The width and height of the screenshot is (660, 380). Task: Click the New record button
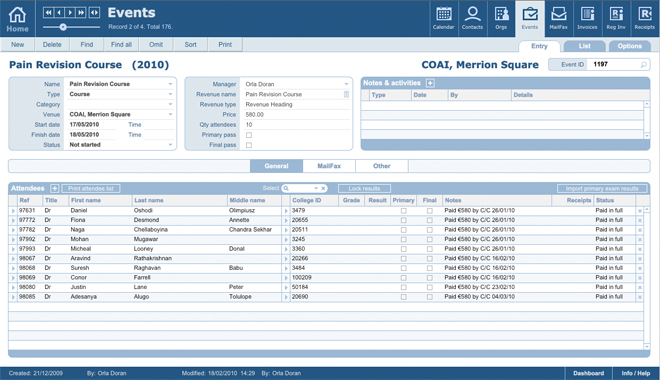[x=17, y=45]
